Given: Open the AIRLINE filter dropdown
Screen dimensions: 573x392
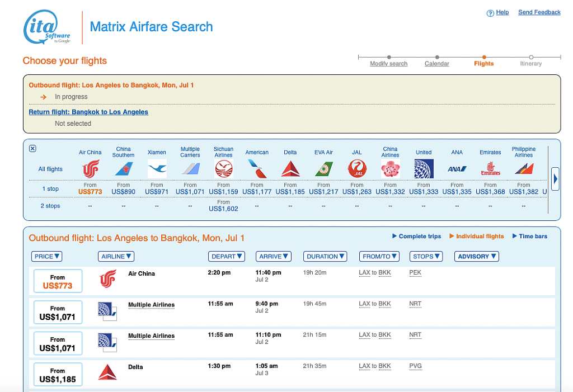Looking at the screenshot, I should click(x=116, y=257).
